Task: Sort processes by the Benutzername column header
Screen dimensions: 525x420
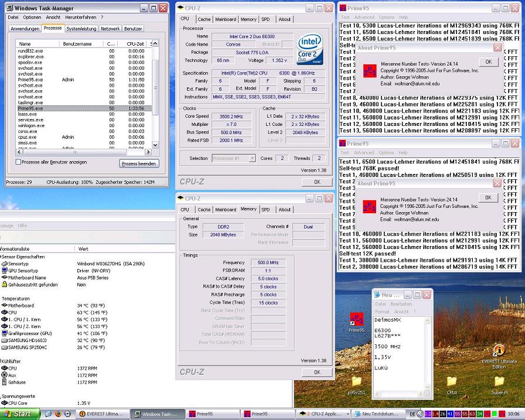Action: (x=80, y=44)
